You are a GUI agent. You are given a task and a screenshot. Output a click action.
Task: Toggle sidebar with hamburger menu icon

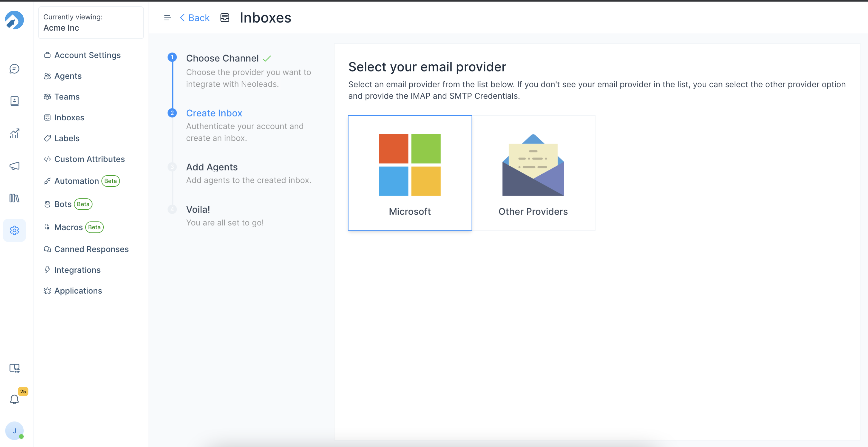pyautogui.click(x=167, y=18)
